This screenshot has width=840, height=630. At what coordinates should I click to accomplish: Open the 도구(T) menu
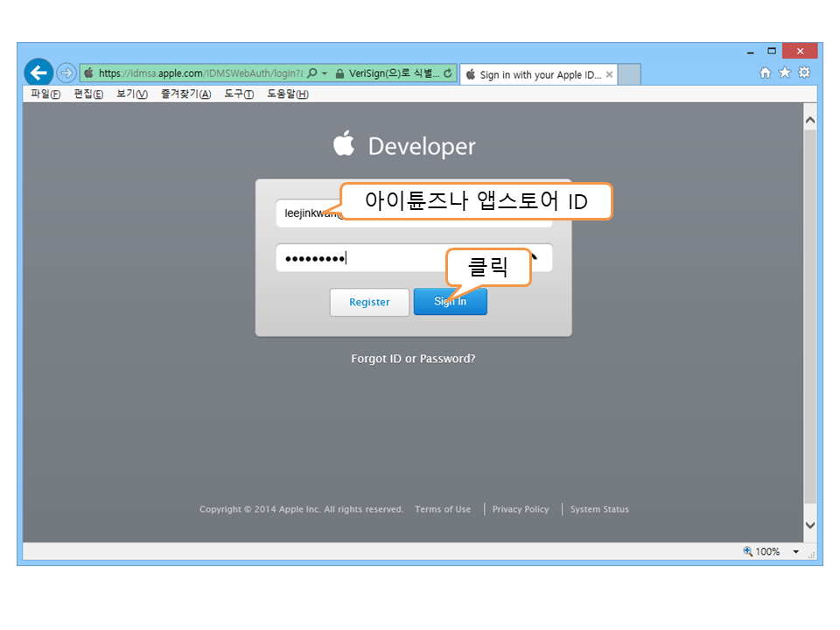pyautogui.click(x=239, y=94)
